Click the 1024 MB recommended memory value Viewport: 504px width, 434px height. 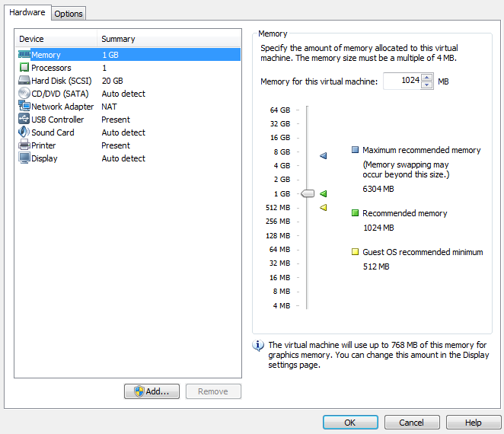click(378, 228)
